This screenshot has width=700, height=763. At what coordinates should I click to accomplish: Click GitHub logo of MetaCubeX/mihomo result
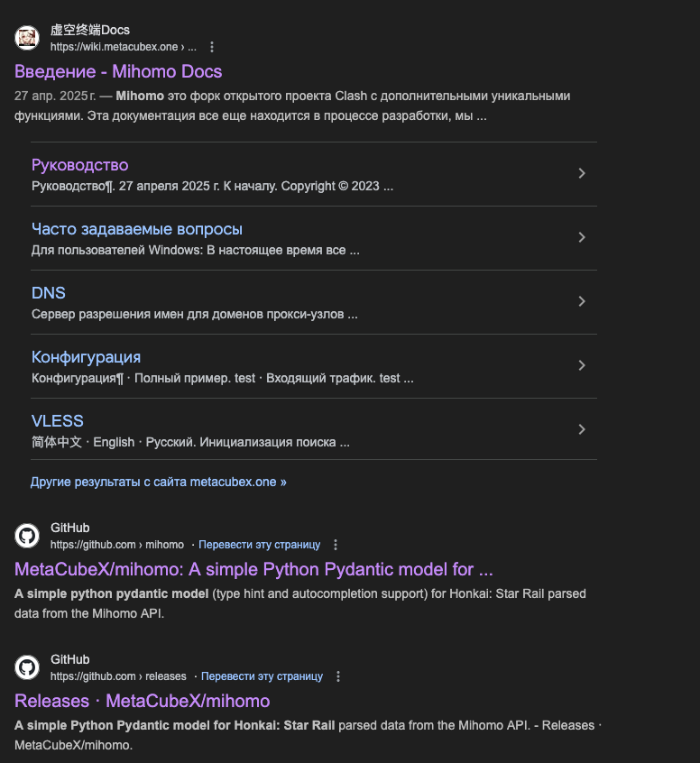(27, 536)
